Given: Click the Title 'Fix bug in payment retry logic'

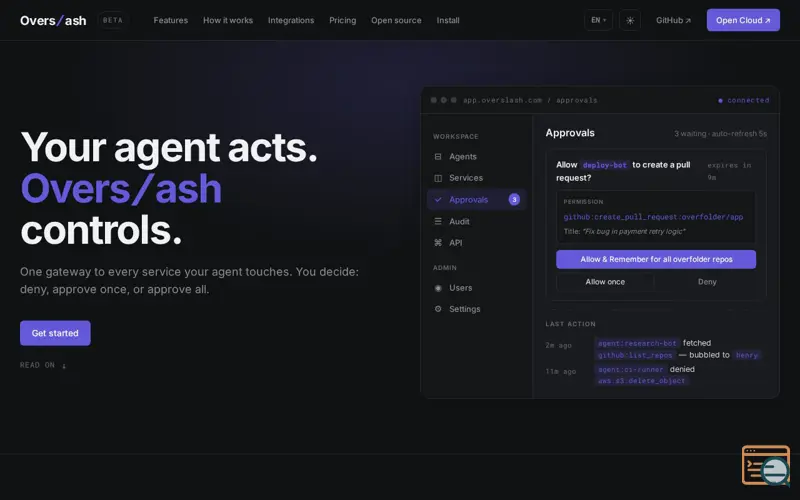Looking at the screenshot, I should [624, 232].
